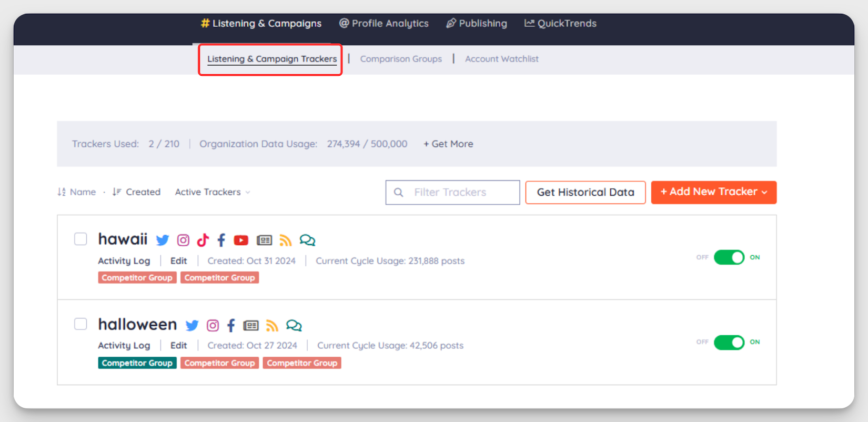Open the Comparison Groups subtab
This screenshot has height=422, width=868.
tap(401, 59)
